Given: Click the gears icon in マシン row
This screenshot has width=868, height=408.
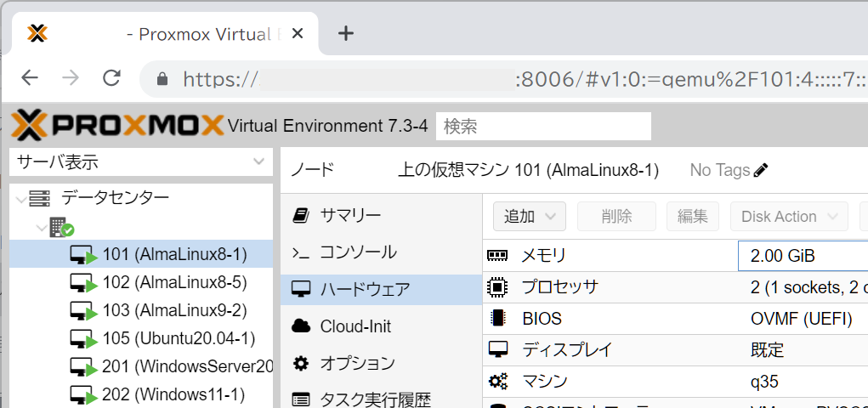Looking at the screenshot, I should click(497, 382).
